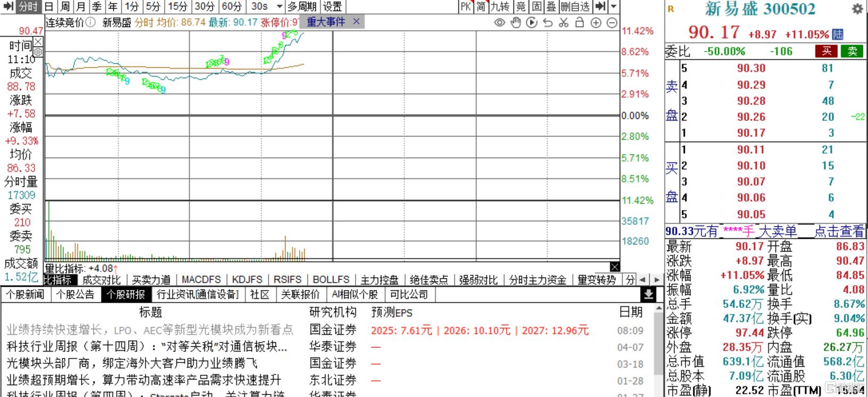Viewport: 868px width, 397px height.
Task: Toggle 固 fixed mode button
Action: pos(536,6)
